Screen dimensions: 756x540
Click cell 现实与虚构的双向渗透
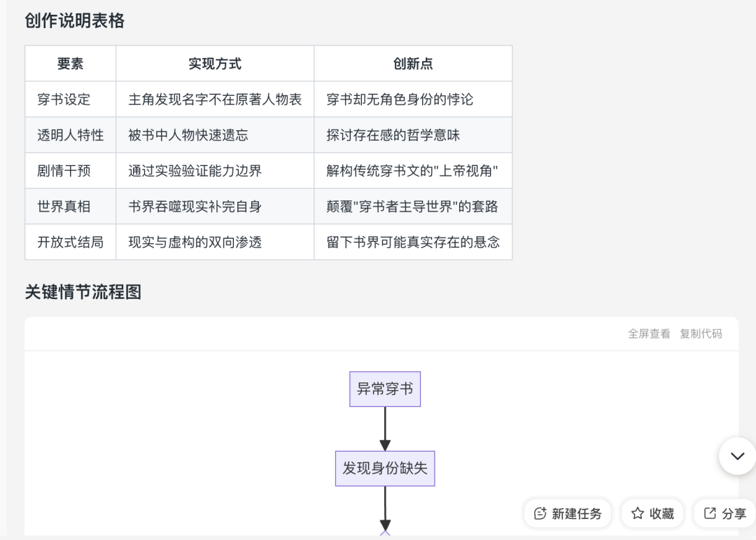(215, 242)
